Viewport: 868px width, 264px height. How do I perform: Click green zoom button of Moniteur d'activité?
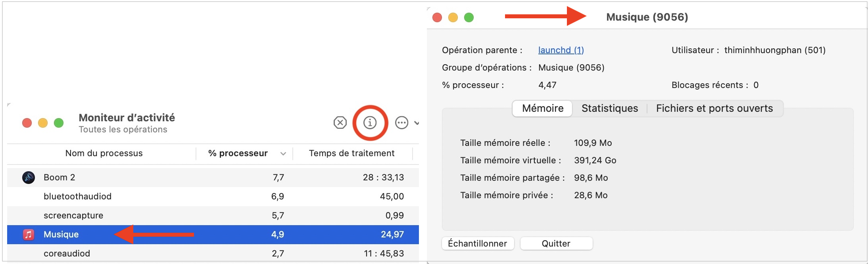point(59,123)
